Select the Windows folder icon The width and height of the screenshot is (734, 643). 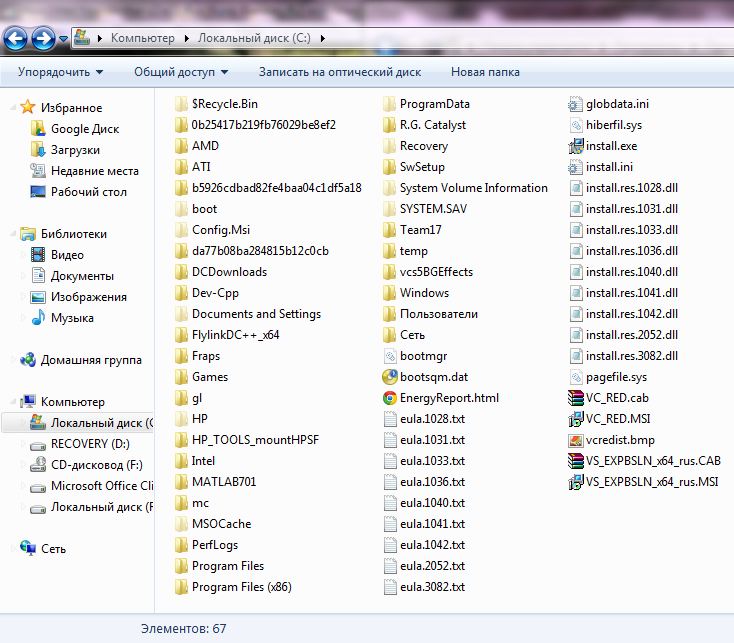tap(389, 293)
